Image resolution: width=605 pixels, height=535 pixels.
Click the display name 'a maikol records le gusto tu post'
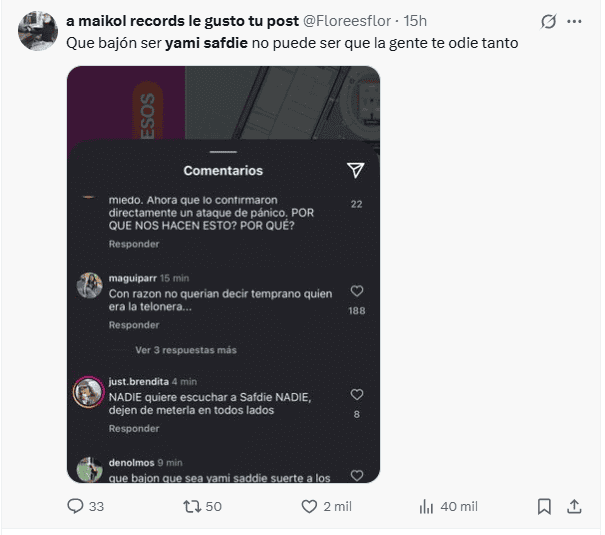[x=183, y=21]
